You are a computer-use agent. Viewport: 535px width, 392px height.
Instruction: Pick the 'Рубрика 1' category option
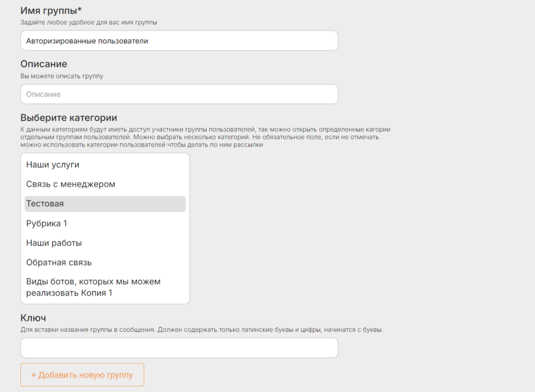pyautogui.click(x=105, y=223)
